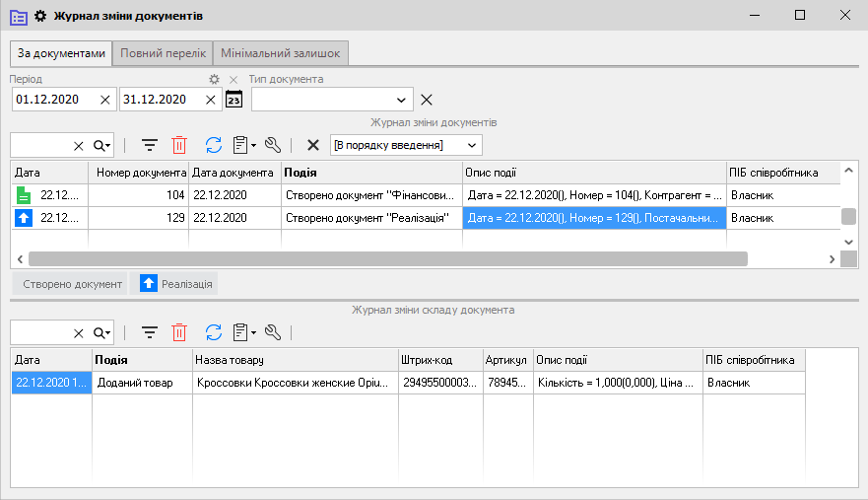
Task: Refresh the document change journal list
Action: coord(214,145)
